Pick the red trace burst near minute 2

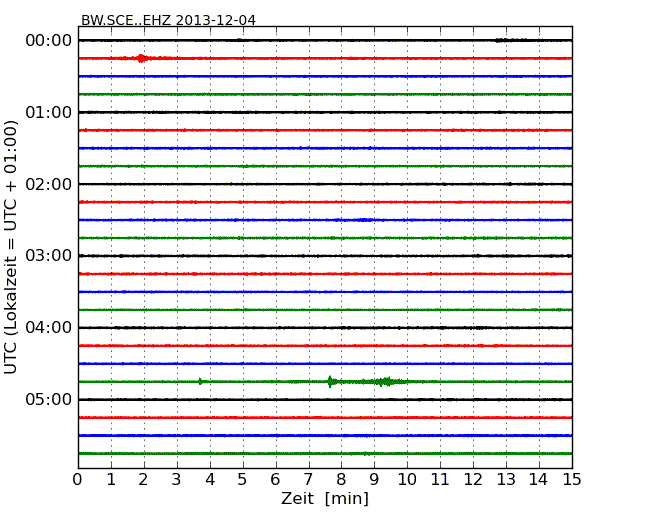point(142,58)
